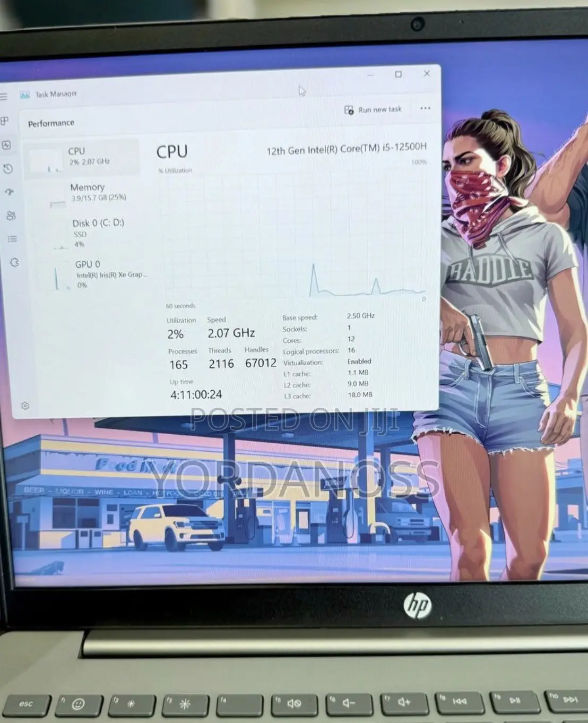Click the 2.07 GHz speed value

pos(231,333)
